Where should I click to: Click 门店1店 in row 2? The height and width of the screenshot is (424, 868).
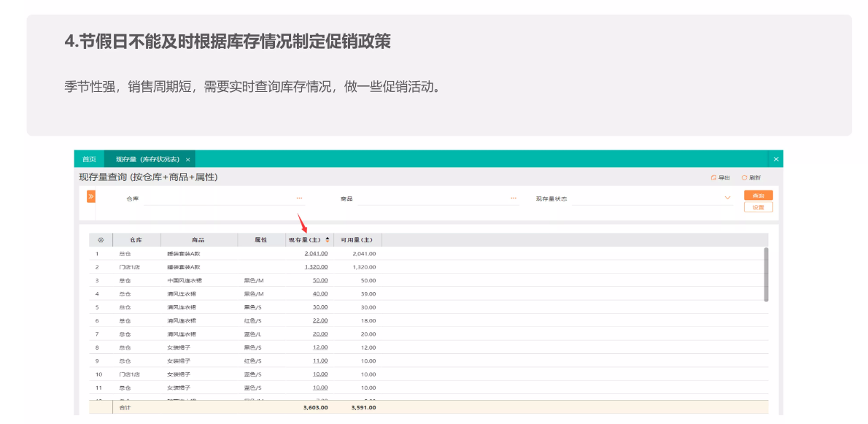(130, 267)
